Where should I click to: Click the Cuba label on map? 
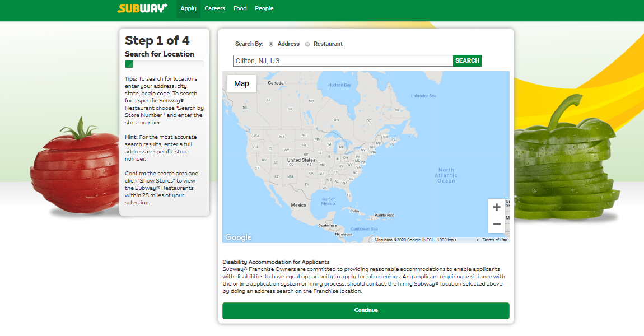[x=354, y=211]
